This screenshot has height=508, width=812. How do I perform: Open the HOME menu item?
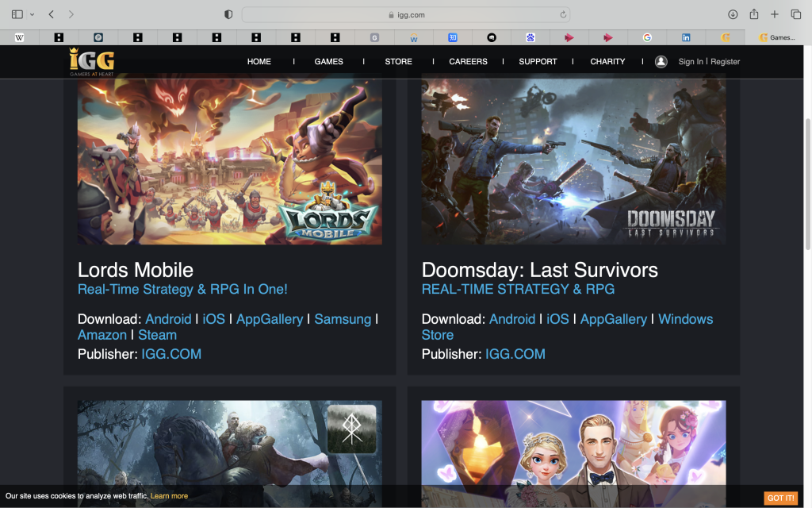coord(259,61)
